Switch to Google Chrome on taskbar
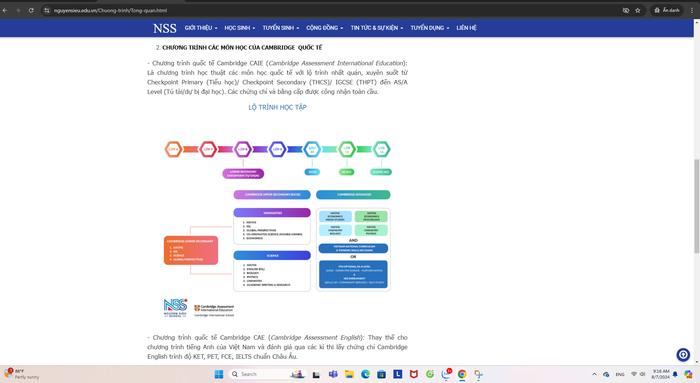Screen dimensions: 700x383 462,374
